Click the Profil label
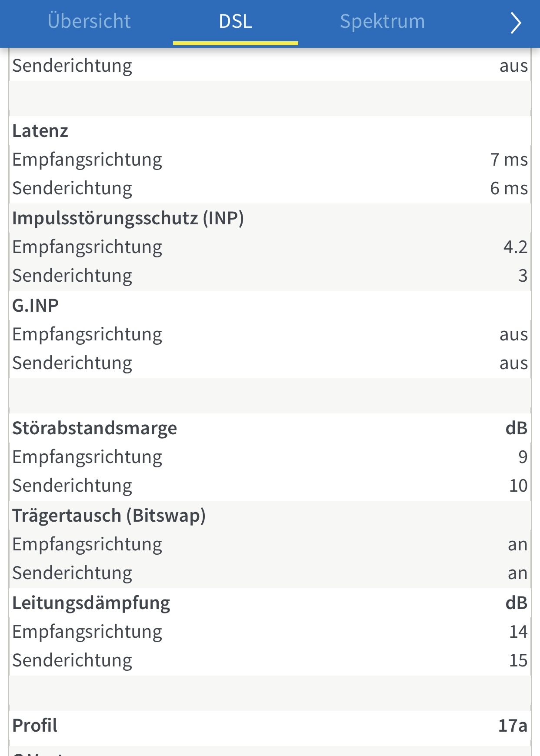This screenshot has width=540, height=756. [35, 726]
